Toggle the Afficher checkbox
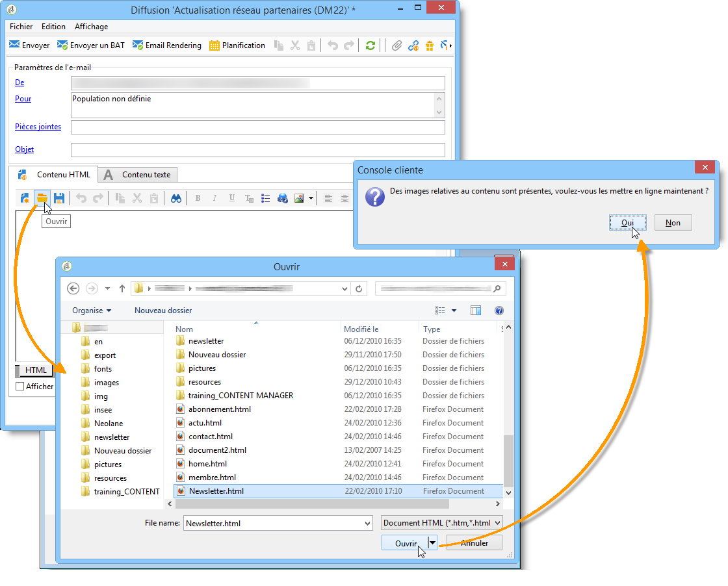The height and width of the screenshot is (586, 728). [20, 386]
